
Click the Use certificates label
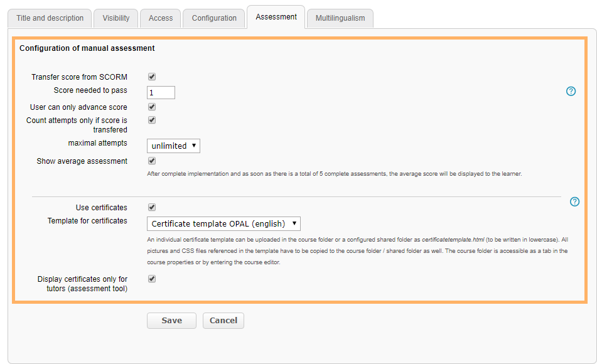[x=101, y=208]
